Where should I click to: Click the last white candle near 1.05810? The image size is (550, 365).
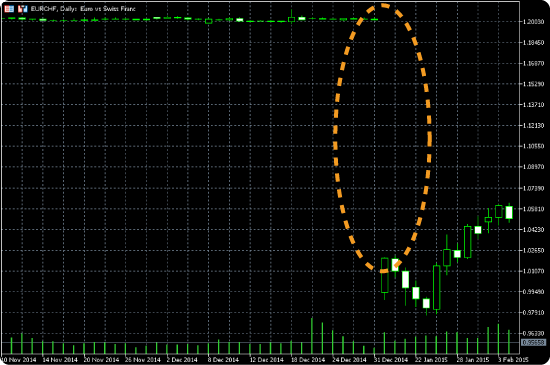(x=509, y=212)
